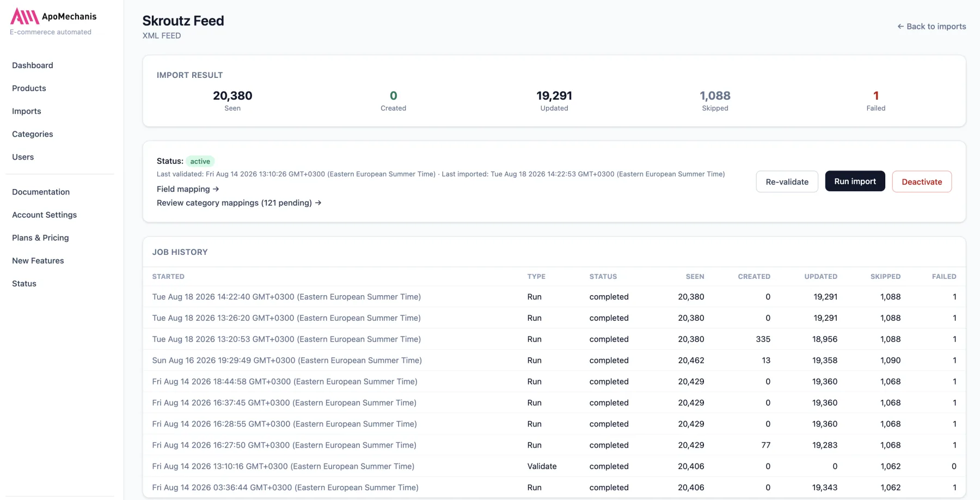Click the Re-validate button
Viewport: 980px width, 500px height.
787,181
